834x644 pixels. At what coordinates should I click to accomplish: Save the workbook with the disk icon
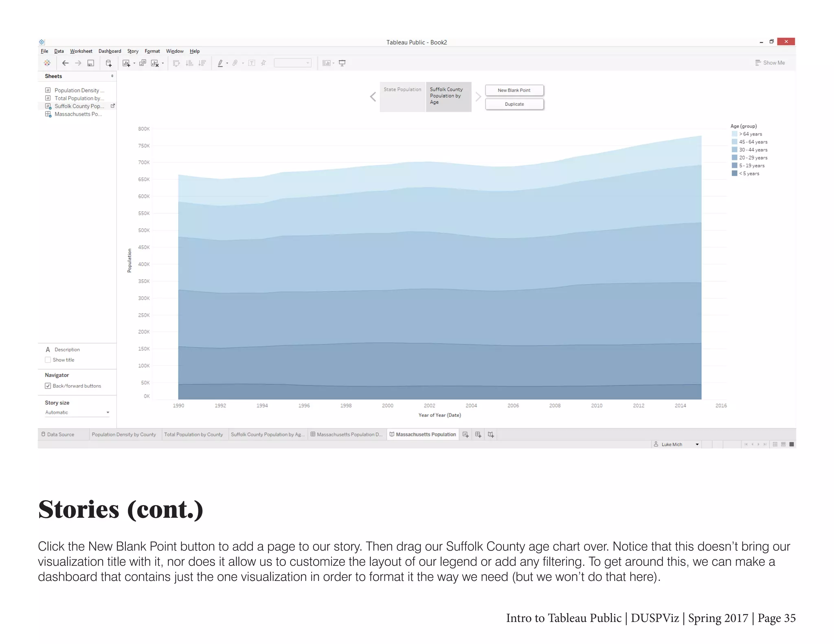point(91,63)
